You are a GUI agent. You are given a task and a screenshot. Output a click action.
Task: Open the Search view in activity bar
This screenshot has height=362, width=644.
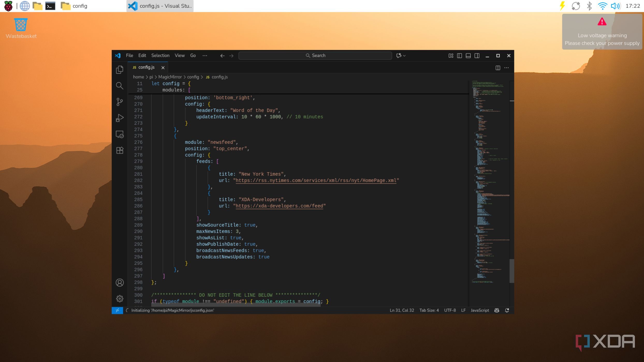[120, 86]
